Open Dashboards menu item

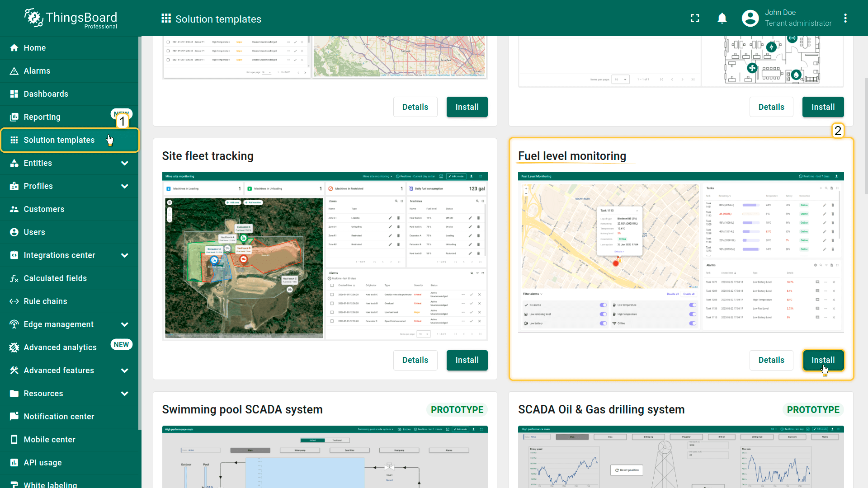pyautogui.click(x=46, y=94)
